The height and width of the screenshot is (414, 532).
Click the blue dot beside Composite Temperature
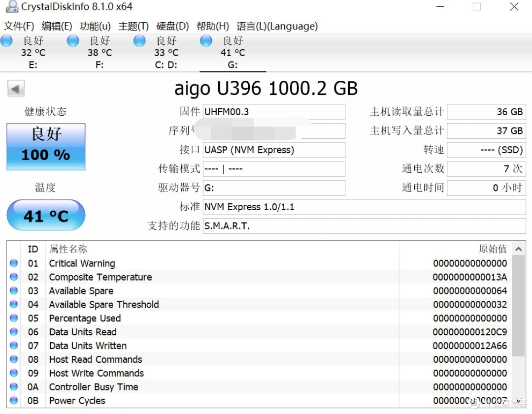pos(13,277)
